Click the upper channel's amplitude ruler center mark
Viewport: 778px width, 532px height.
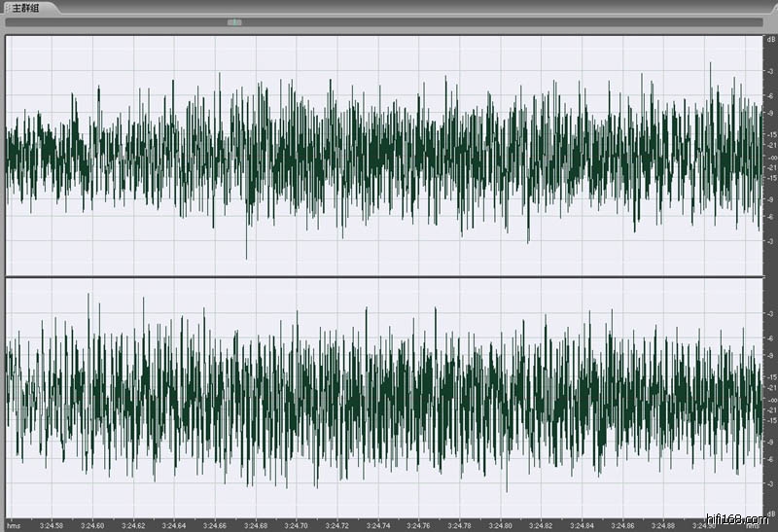[770, 157]
